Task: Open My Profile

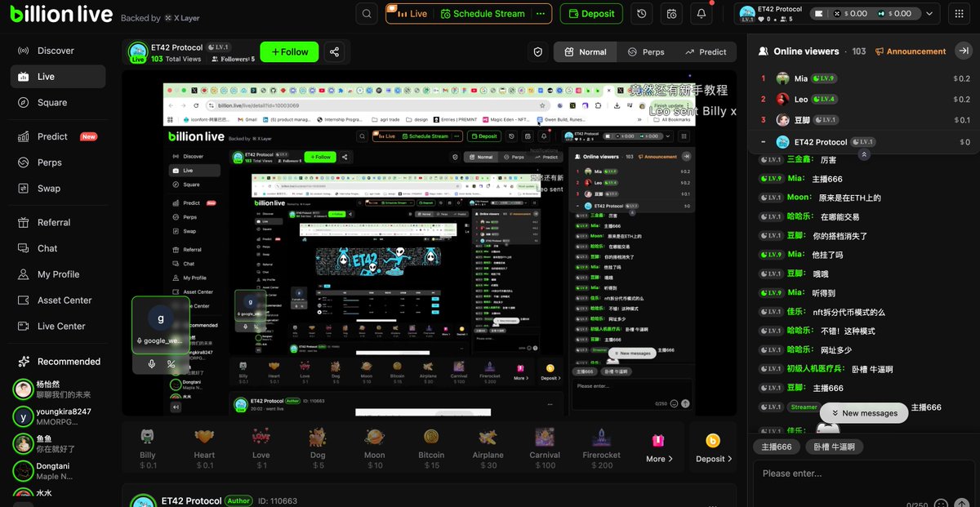Action: (58, 274)
